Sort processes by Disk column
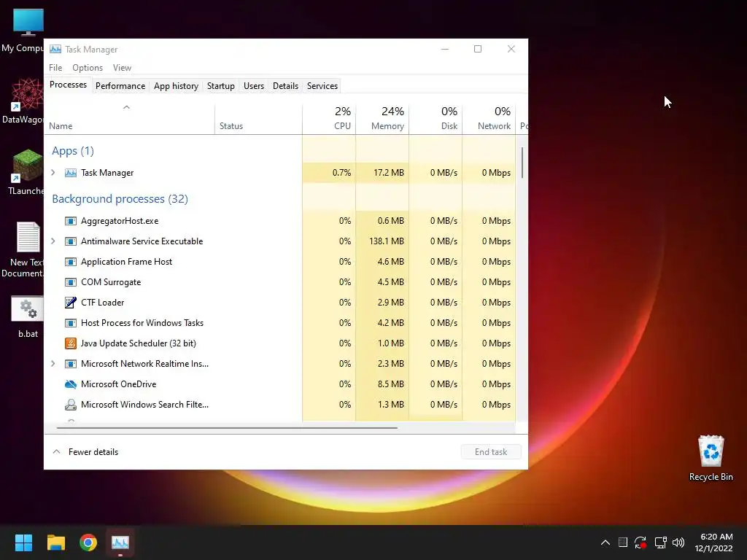The width and height of the screenshot is (747, 560). [x=436, y=119]
